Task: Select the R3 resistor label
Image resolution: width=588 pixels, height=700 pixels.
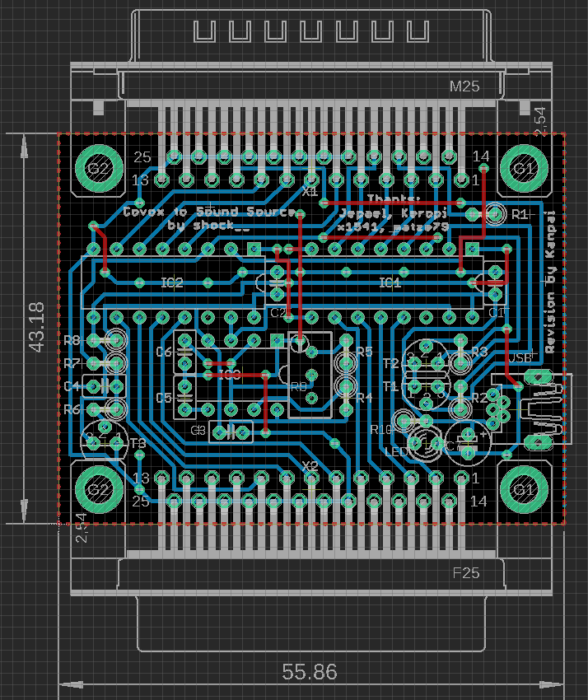Action: [x=479, y=352]
